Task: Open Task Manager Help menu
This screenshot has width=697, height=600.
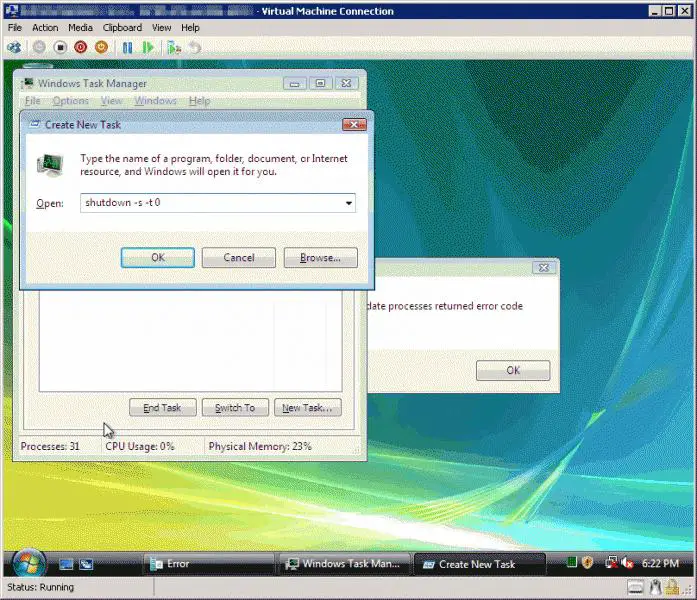Action: (x=199, y=101)
